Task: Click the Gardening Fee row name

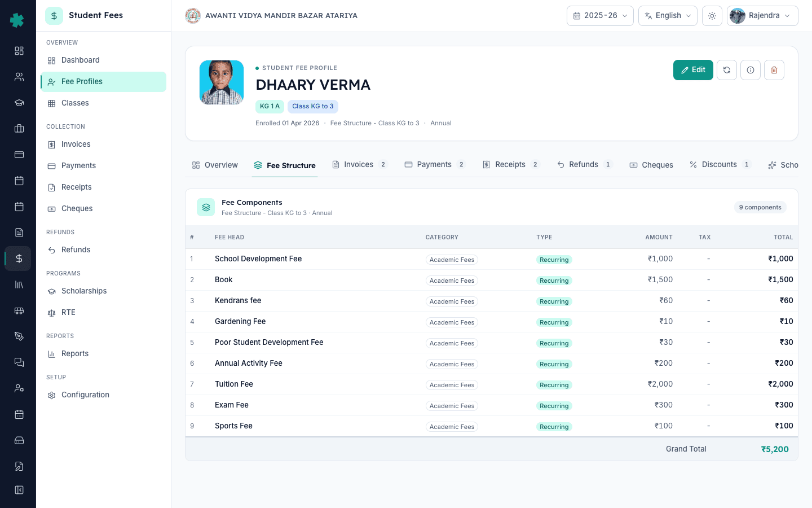Action: 240,322
